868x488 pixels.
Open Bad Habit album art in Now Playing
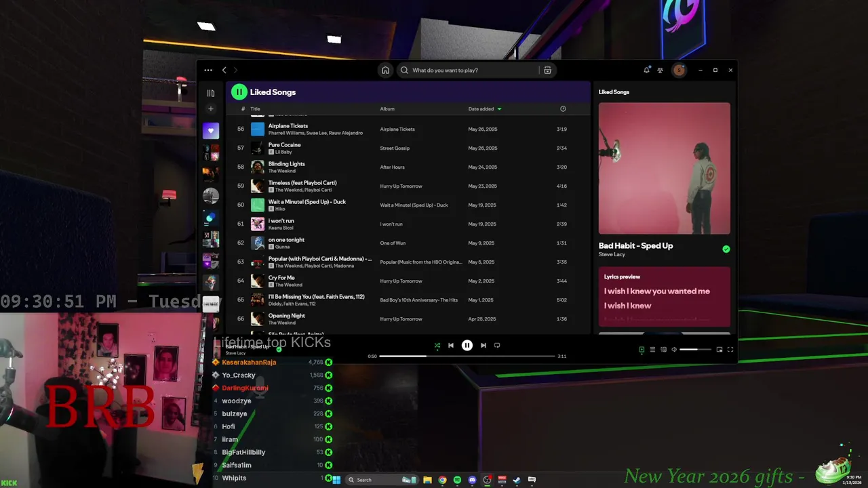coord(665,168)
